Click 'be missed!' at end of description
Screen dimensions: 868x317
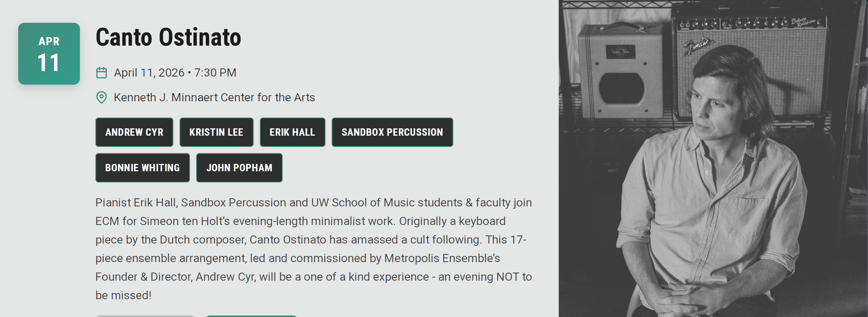coord(124,295)
